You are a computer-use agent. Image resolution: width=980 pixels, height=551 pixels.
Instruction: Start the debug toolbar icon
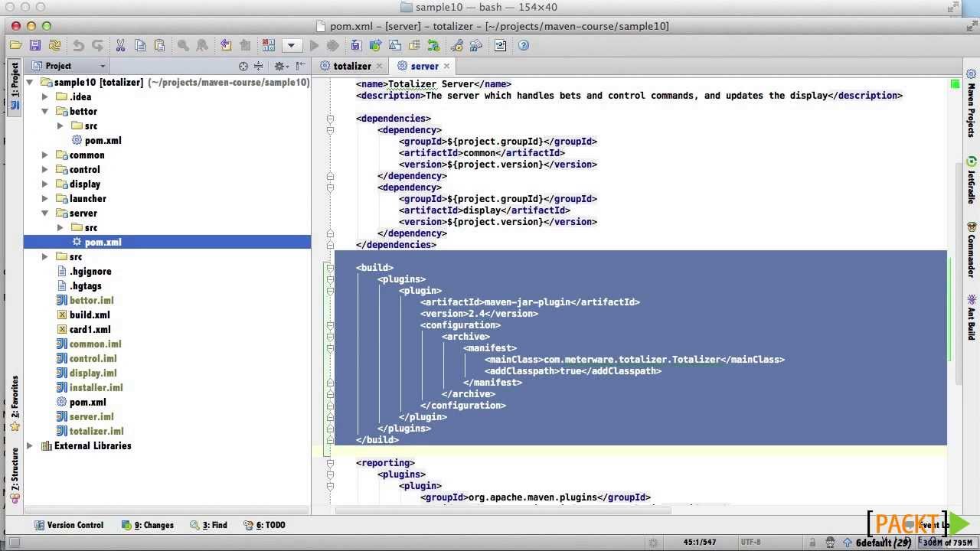tap(332, 46)
